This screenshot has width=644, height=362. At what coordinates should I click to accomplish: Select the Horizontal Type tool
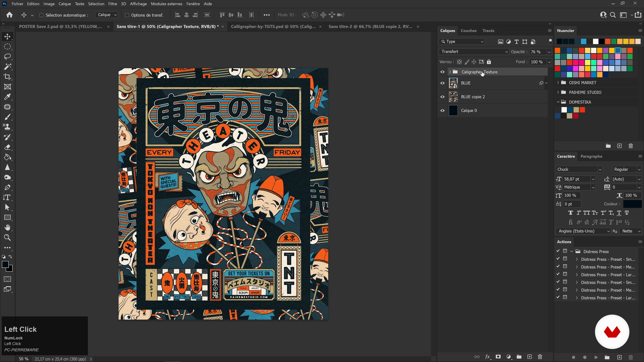[7, 197]
